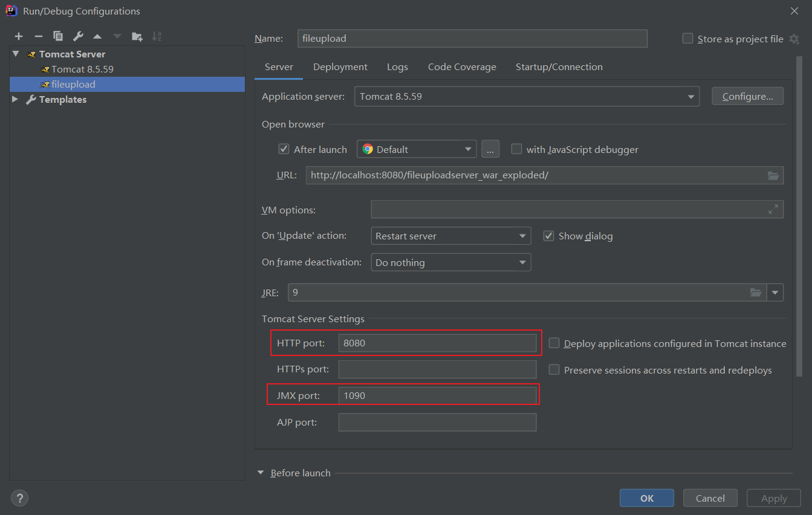Click the OK button
812x515 pixels.
tap(647, 498)
